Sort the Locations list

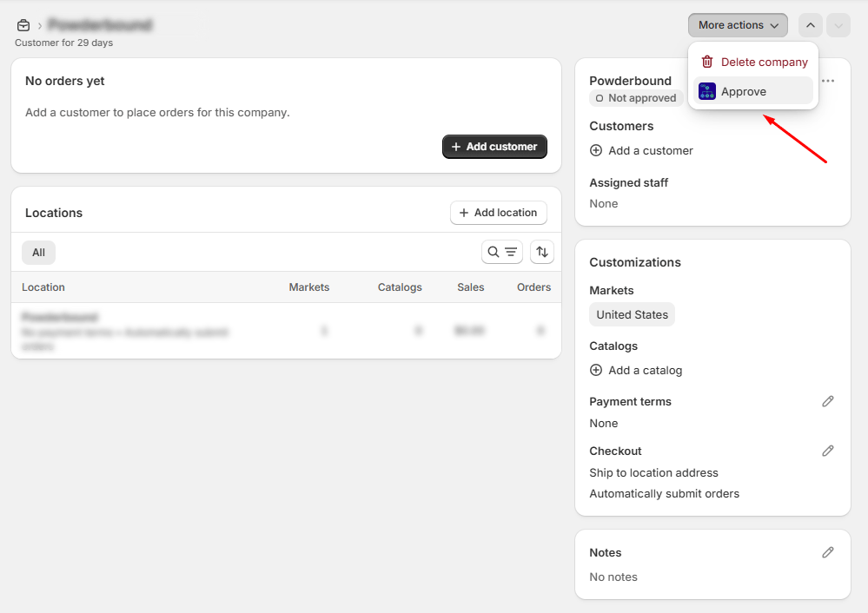point(541,252)
